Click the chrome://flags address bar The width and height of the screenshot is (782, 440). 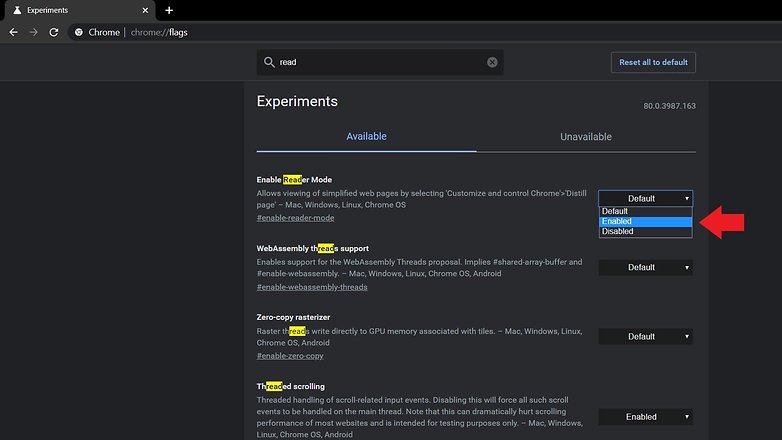click(424, 32)
